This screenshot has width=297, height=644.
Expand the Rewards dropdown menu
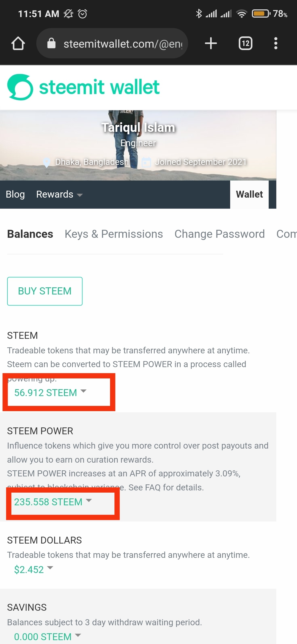click(59, 195)
